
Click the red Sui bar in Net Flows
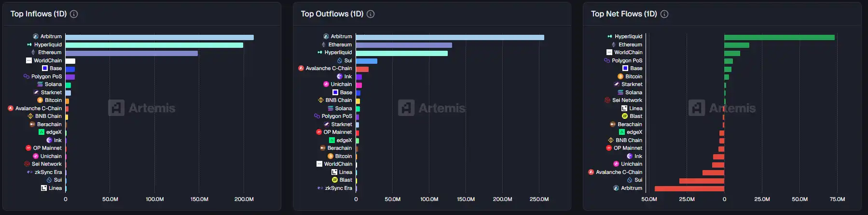(702, 181)
